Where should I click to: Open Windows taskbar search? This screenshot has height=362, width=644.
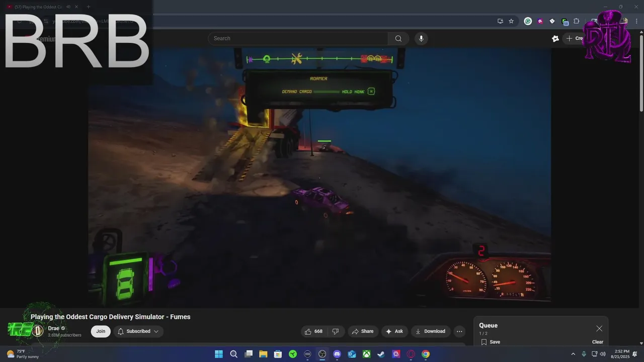tap(233, 354)
